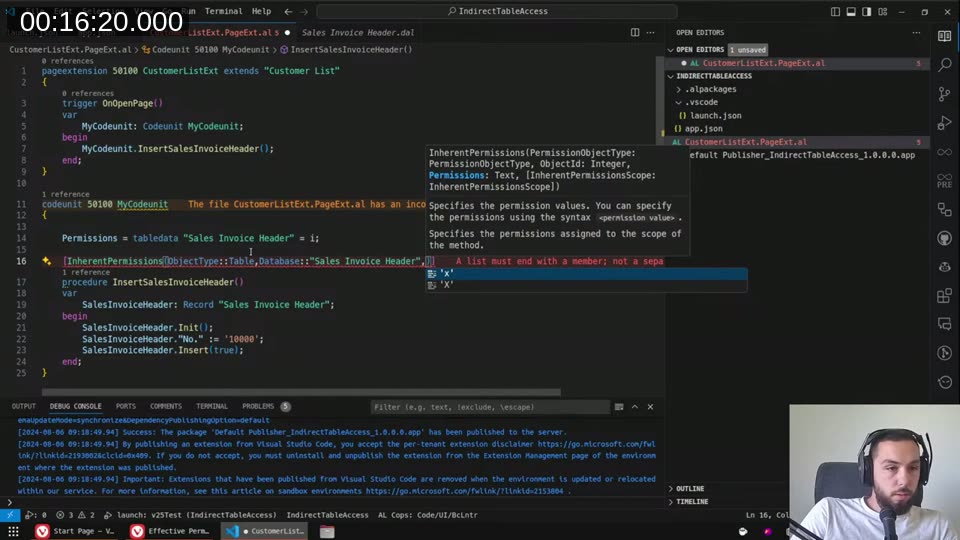Switch to the Comments panel tab
Image resolution: width=960 pixels, height=540 pixels.
tap(165, 407)
